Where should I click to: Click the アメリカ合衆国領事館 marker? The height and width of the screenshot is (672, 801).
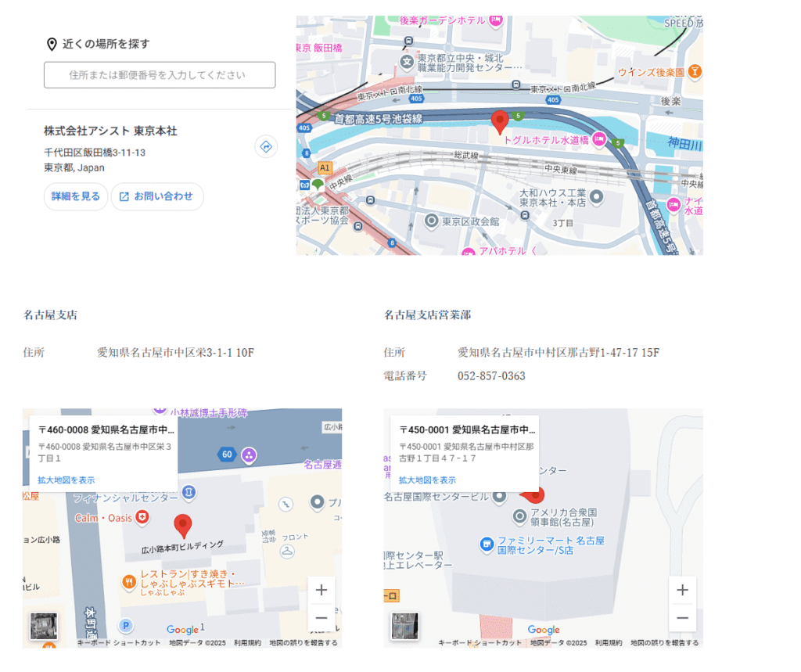(519, 516)
